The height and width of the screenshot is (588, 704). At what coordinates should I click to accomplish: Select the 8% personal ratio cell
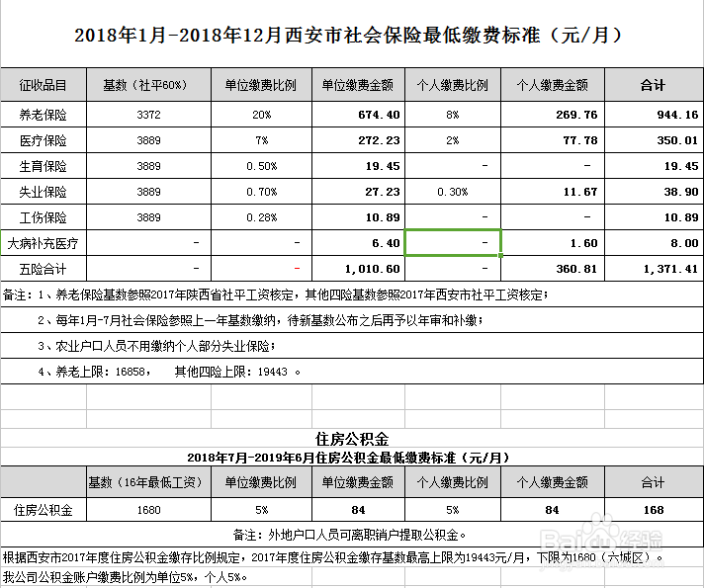click(x=453, y=115)
